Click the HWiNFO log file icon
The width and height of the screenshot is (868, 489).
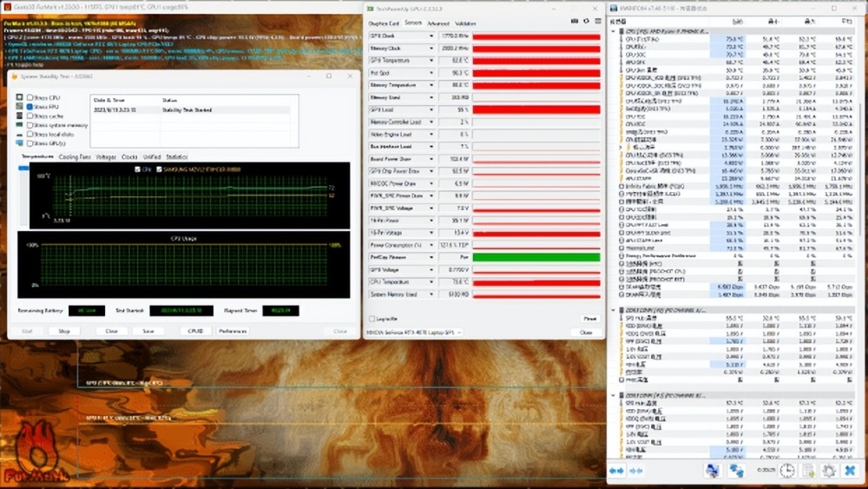(x=808, y=471)
